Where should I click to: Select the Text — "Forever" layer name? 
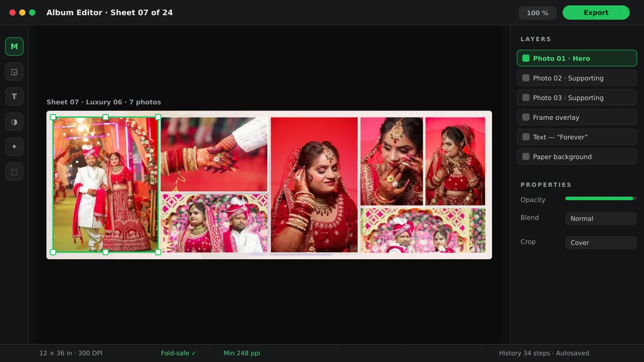tap(560, 137)
